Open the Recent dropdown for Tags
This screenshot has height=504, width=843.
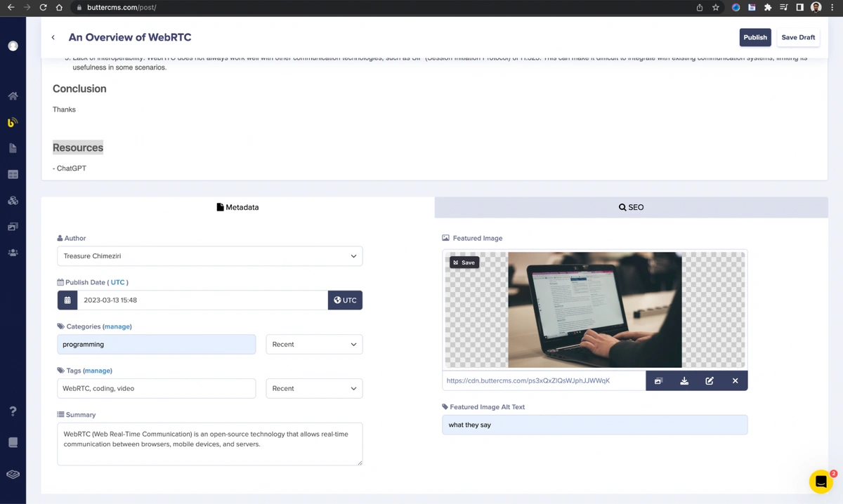(x=314, y=388)
